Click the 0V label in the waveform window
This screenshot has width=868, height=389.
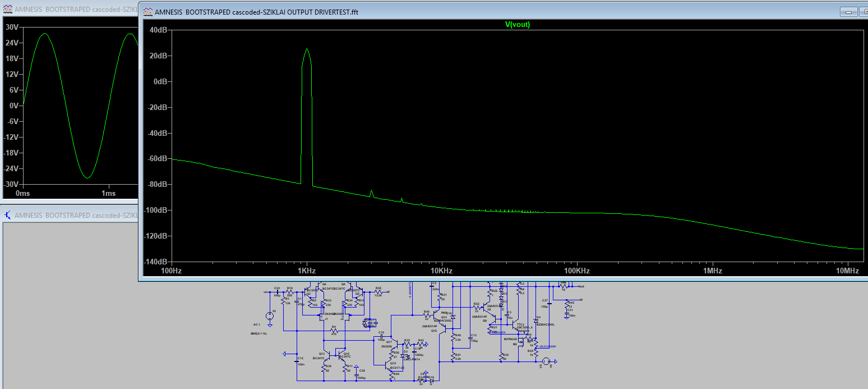pyautogui.click(x=15, y=106)
